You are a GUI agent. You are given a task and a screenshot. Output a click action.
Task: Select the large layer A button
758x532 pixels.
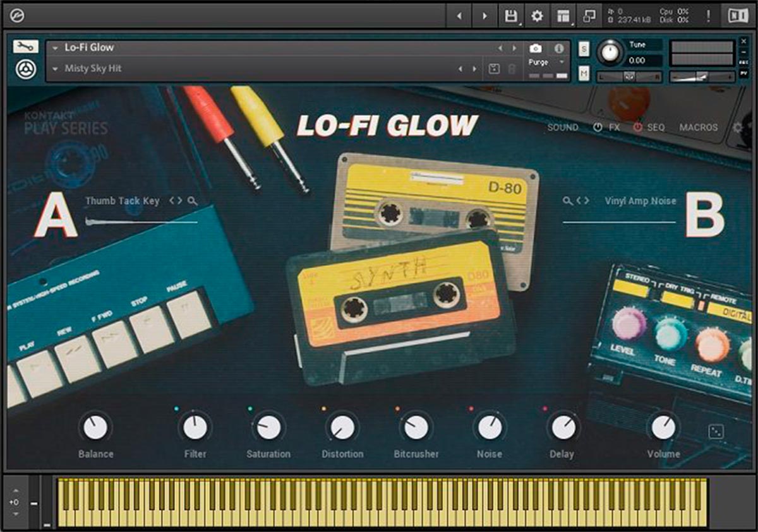56,215
